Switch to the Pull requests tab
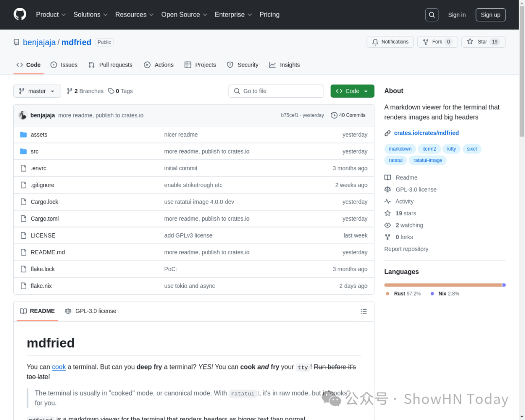 110,65
